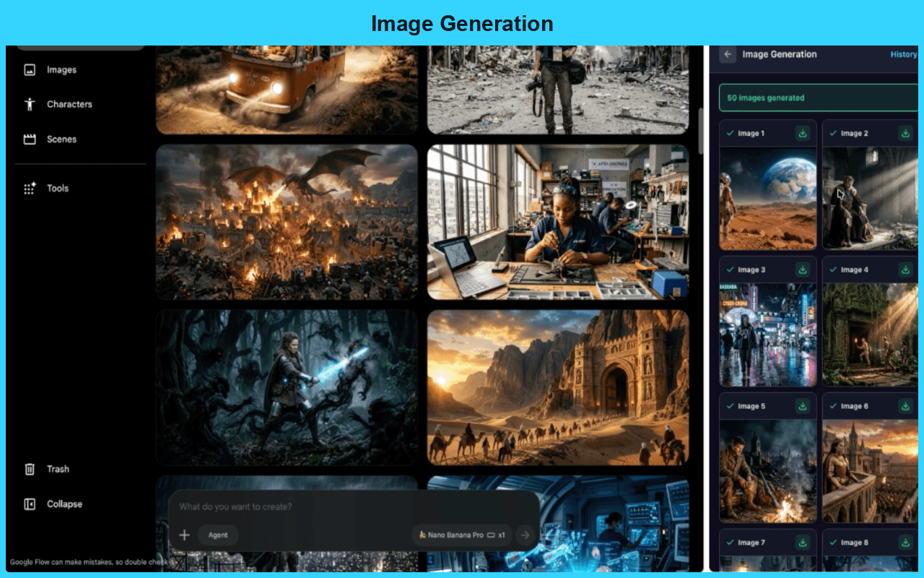Download Image 4
This screenshot has width=924, height=578.
pyautogui.click(x=905, y=270)
